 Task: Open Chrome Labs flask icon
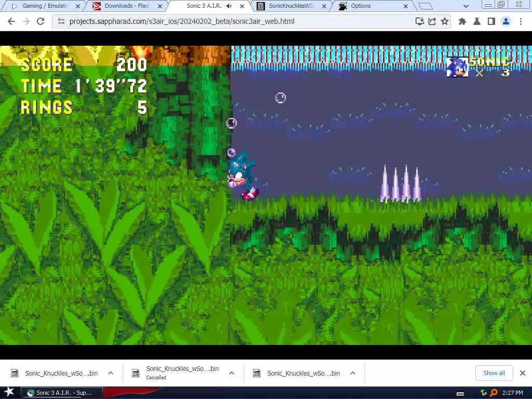pos(477,21)
